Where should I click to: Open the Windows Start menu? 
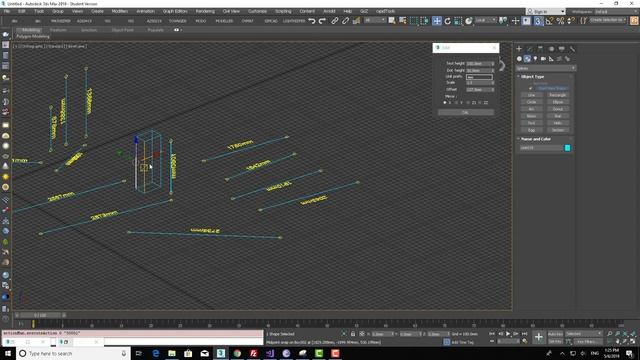pyautogui.click(x=8, y=353)
